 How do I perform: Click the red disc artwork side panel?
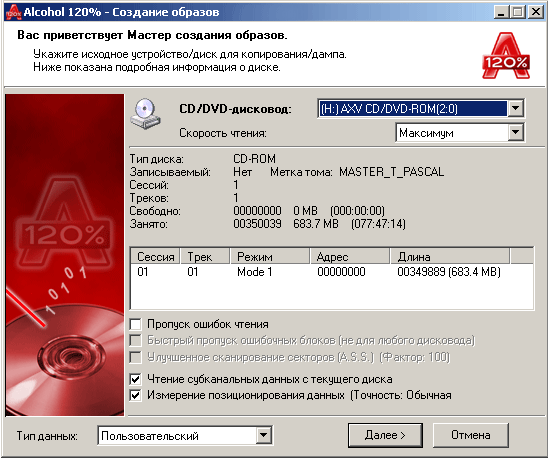(x=65, y=255)
